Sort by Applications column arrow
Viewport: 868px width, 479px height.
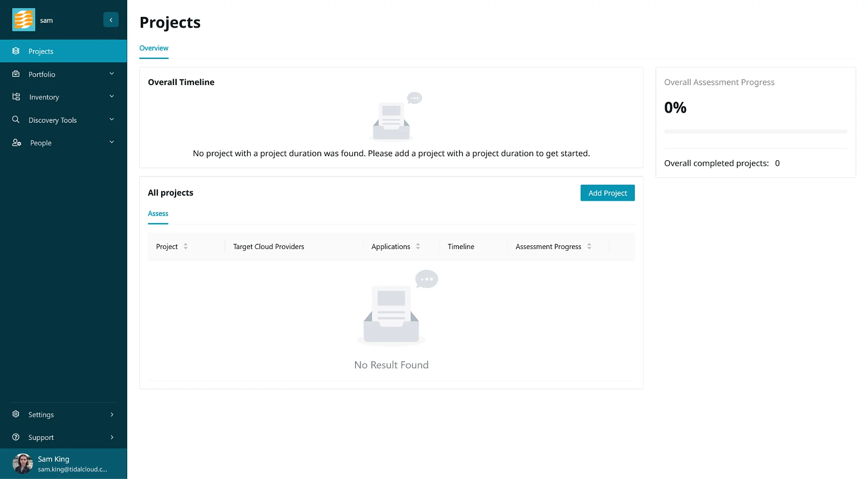418,246
